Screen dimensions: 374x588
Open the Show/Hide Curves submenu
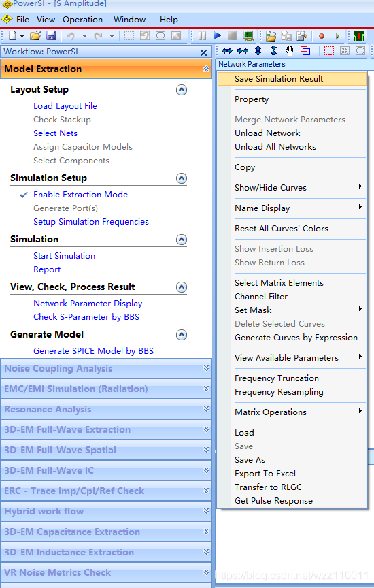[292, 188]
